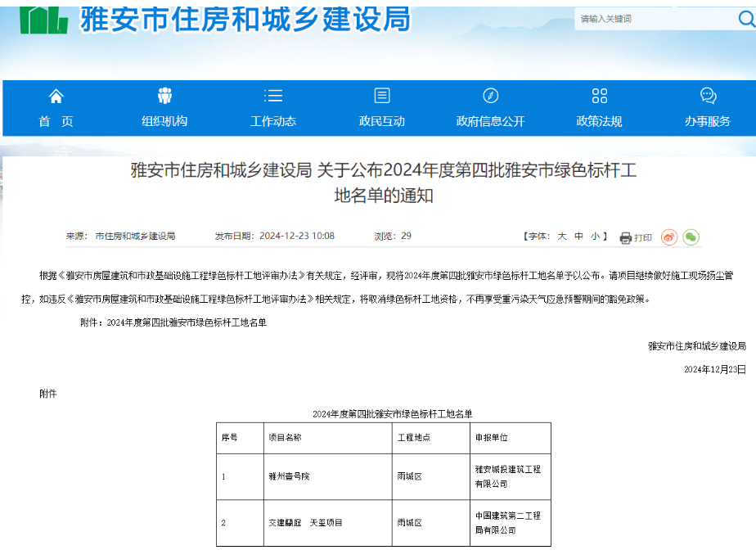Viewport: 756px width, 559px height.
Task: Click the home icon in navigation bar
Action: [56, 97]
